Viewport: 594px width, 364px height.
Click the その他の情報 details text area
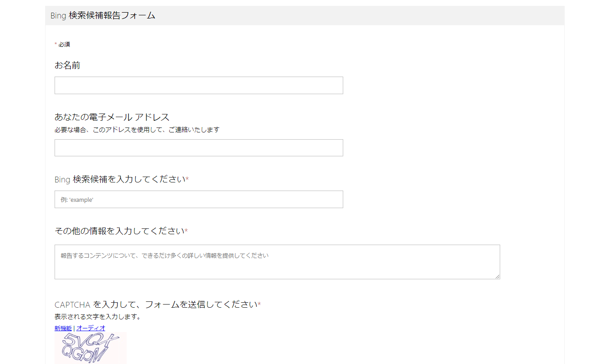tap(277, 262)
